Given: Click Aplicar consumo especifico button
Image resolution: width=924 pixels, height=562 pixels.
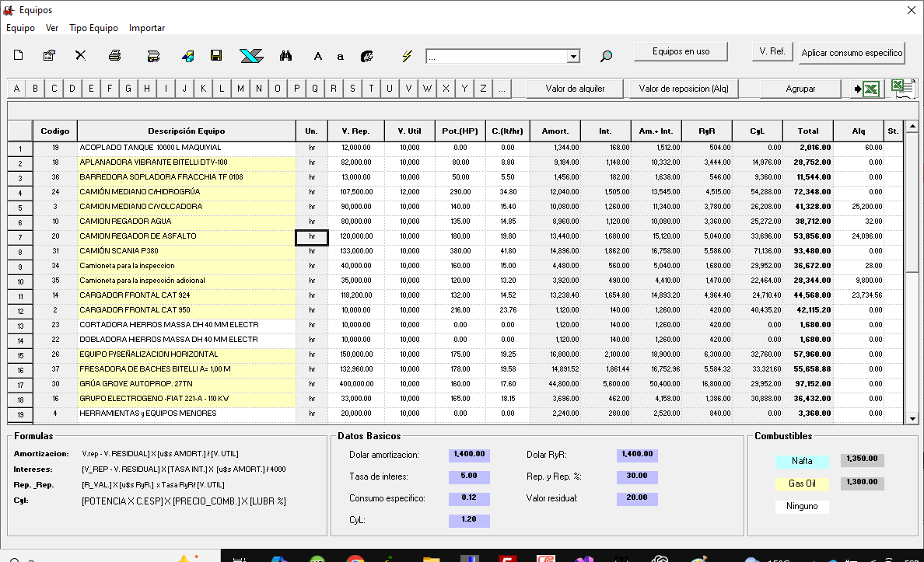Looking at the screenshot, I should pos(852,52).
